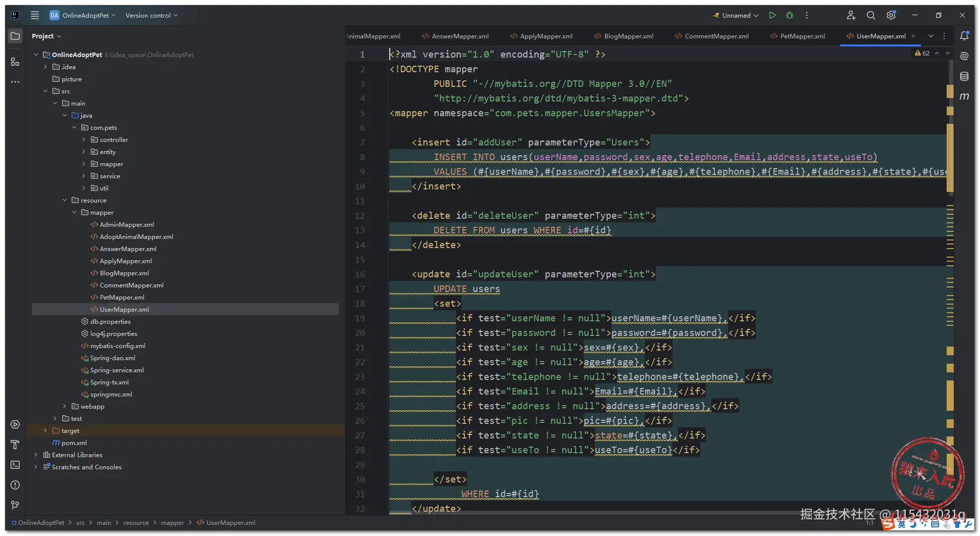Open the Terminal tool window
980x536 pixels.
click(15, 465)
